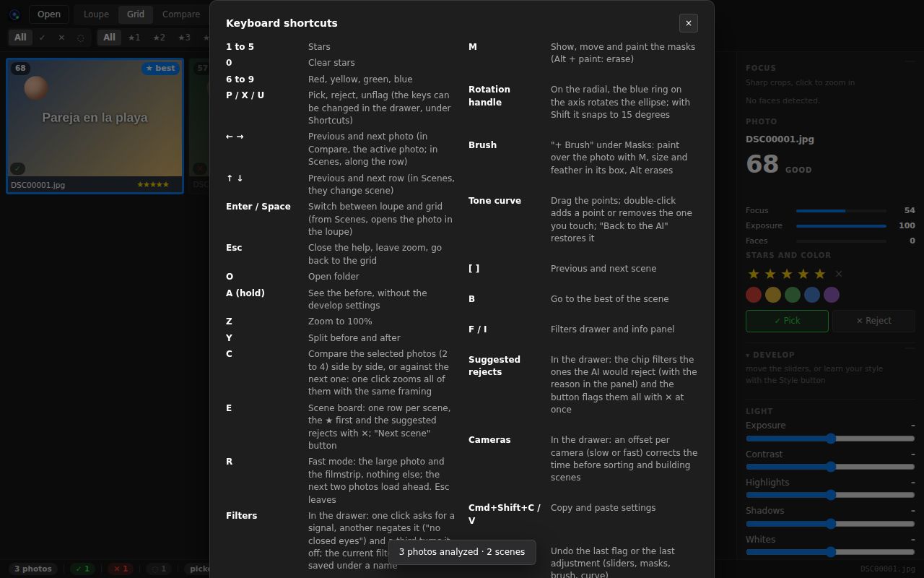
Task: Filter by unflagged dashed circle icon
Action: click(x=81, y=38)
